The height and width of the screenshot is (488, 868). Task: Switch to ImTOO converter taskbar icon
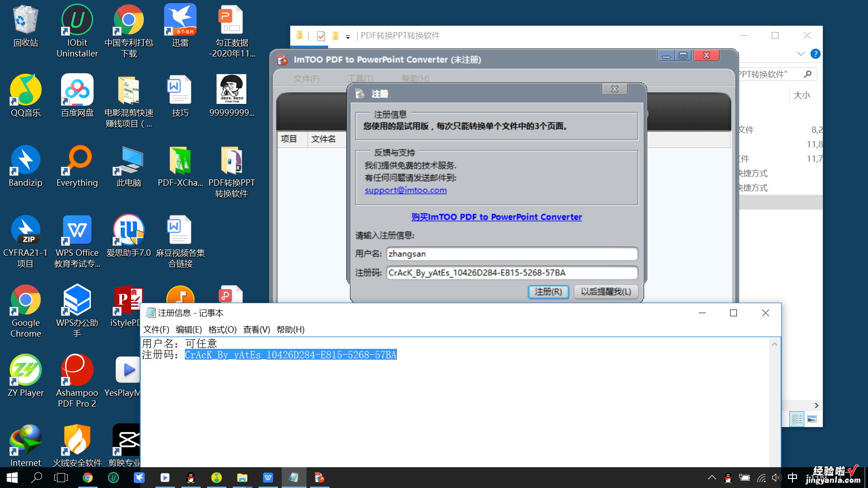click(320, 478)
